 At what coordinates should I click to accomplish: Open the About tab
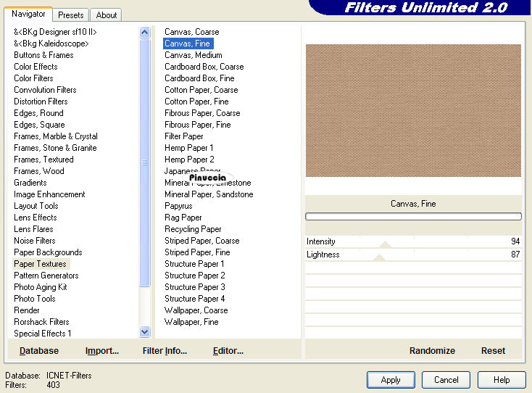[107, 15]
